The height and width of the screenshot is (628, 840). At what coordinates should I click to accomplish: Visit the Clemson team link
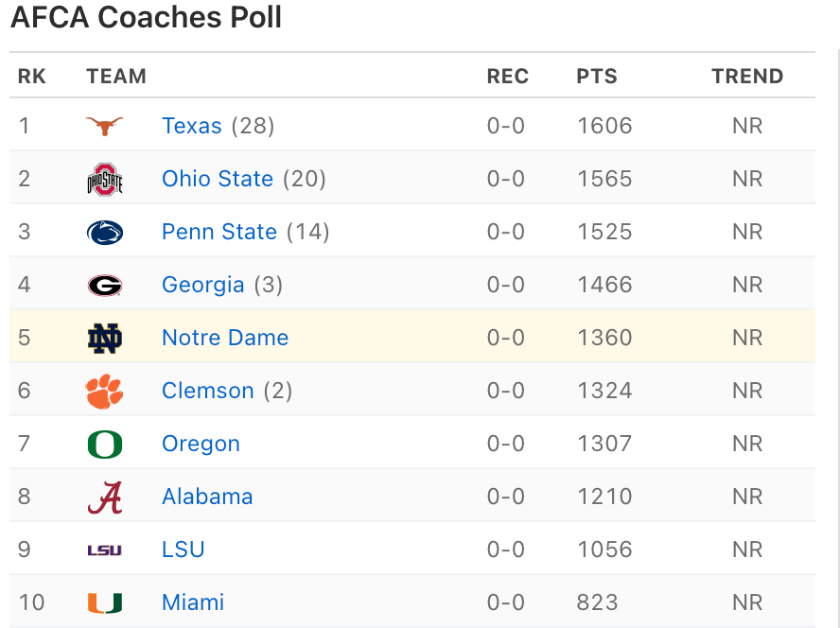click(208, 391)
